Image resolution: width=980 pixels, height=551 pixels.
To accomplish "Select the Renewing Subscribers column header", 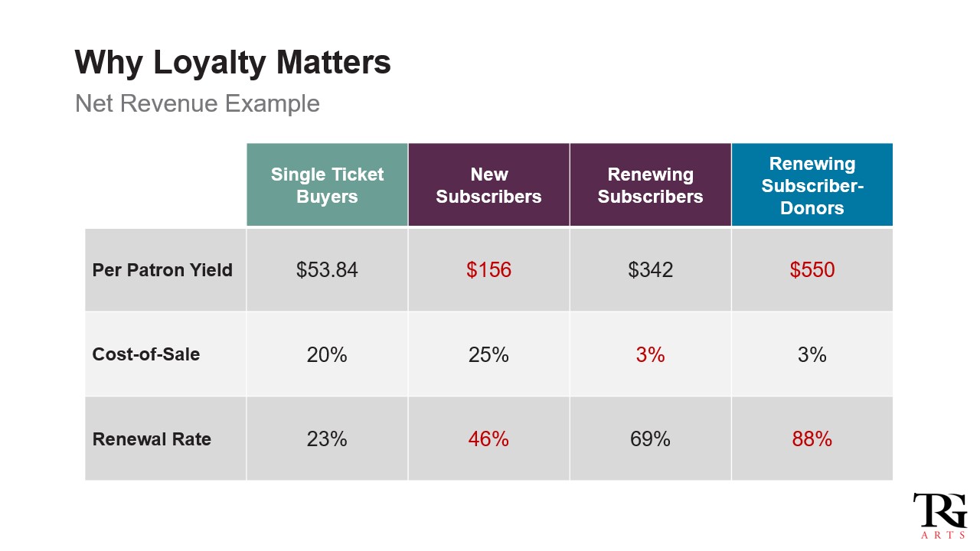I will point(650,185).
